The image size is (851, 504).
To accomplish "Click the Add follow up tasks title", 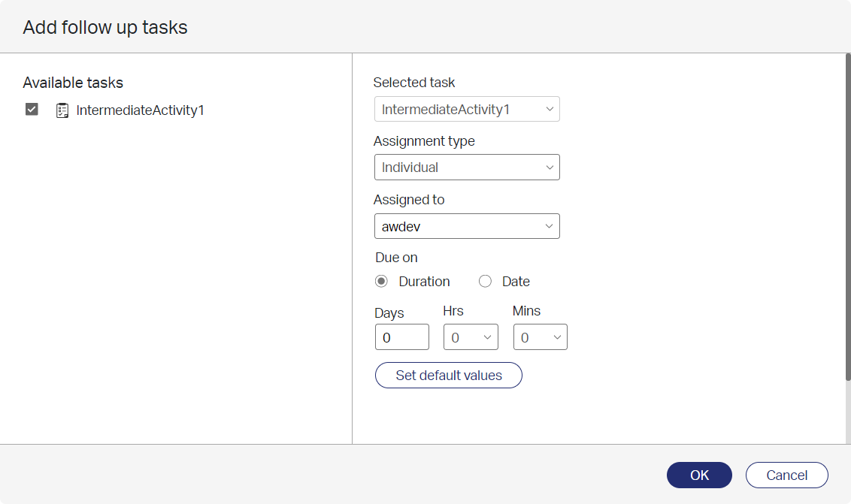I will tap(105, 27).
